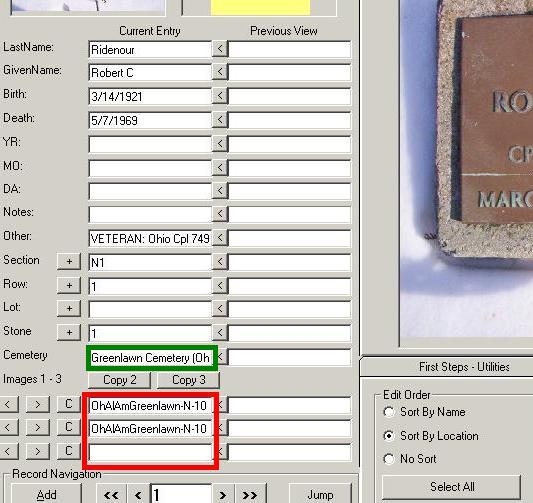The height and width of the screenshot is (503, 533).
Task: Click the GivenName field containing Robert C
Action: (150, 73)
